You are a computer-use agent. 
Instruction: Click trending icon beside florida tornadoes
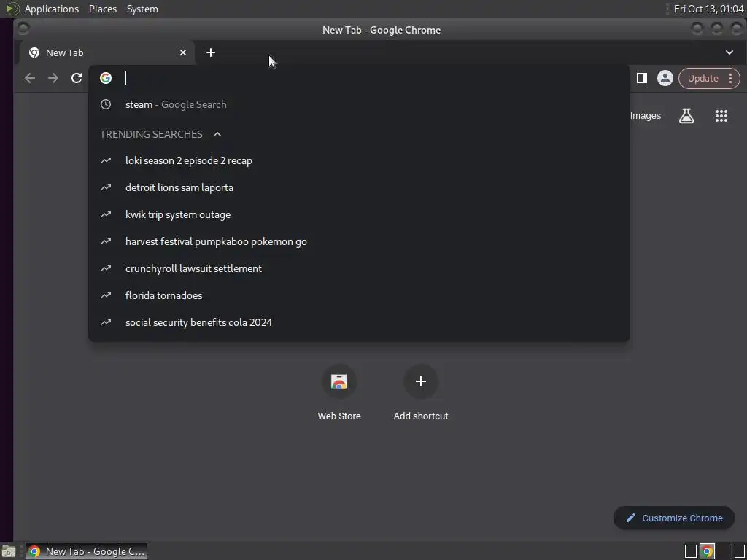click(106, 295)
